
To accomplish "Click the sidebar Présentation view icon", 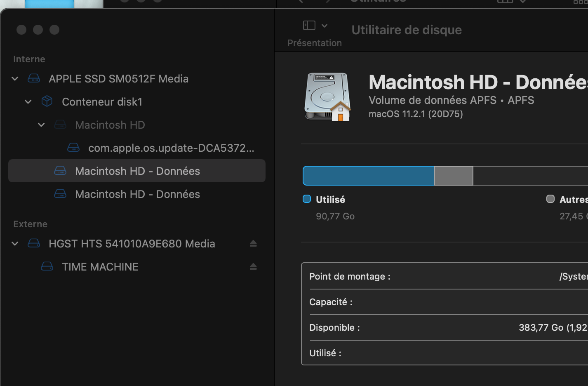I will tap(309, 26).
